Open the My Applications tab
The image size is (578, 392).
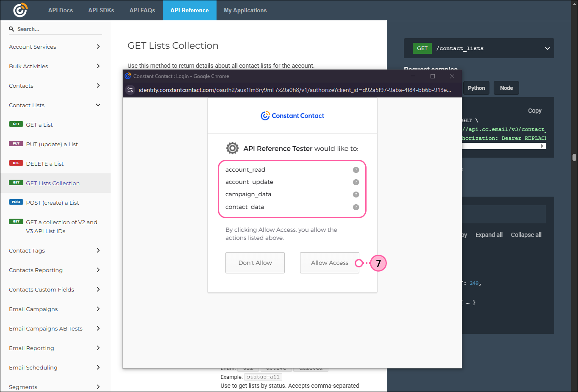click(x=245, y=10)
